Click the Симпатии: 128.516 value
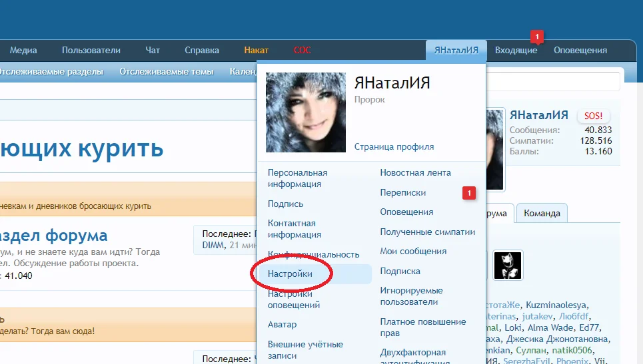The height and width of the screenshot is (364, 643). point(596,140)
